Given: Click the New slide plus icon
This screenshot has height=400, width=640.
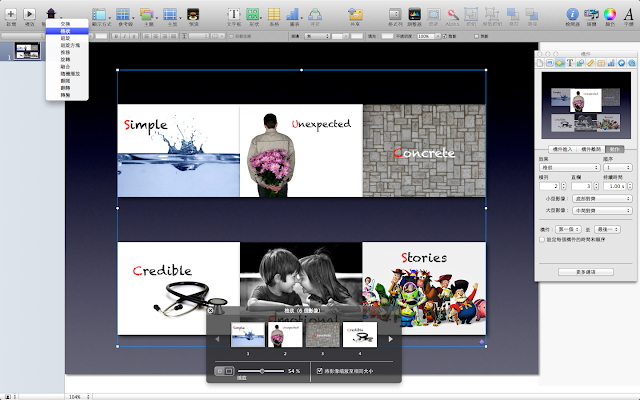Looking at the screenshot, I should (x=11, y=14).
